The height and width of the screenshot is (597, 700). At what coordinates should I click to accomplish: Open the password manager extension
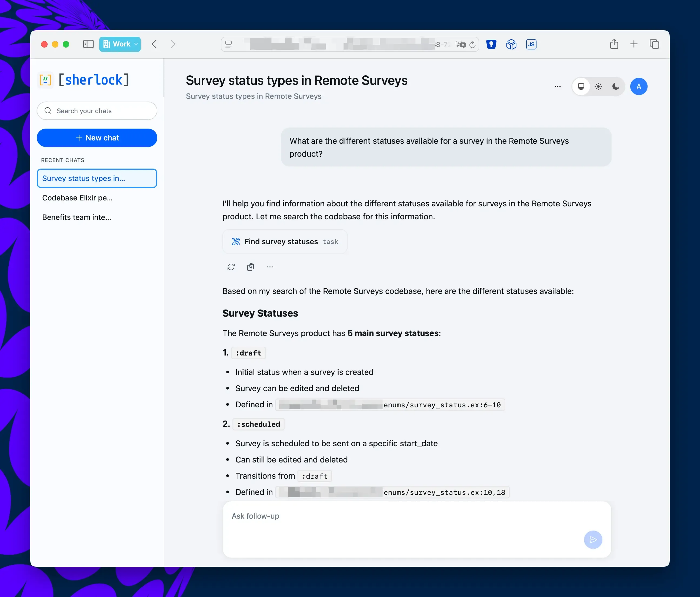(x=491, y=44)
